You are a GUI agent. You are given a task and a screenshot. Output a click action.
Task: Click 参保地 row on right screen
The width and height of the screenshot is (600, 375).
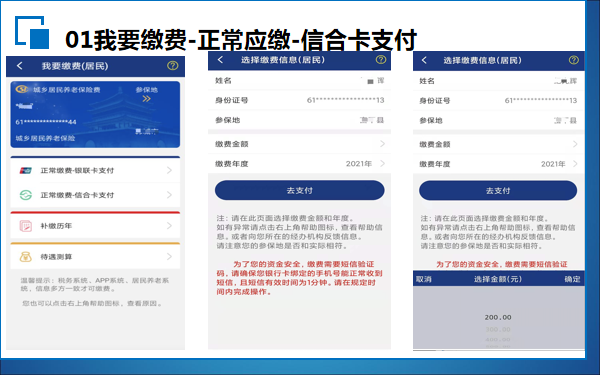click(x=499, y=121)
